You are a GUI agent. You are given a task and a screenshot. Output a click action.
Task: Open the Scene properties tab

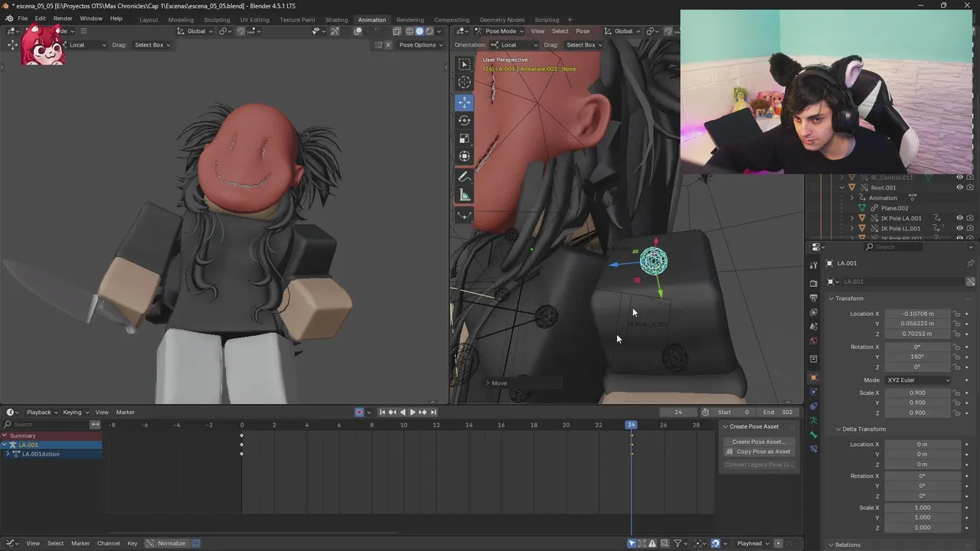(x=813, y=327)
